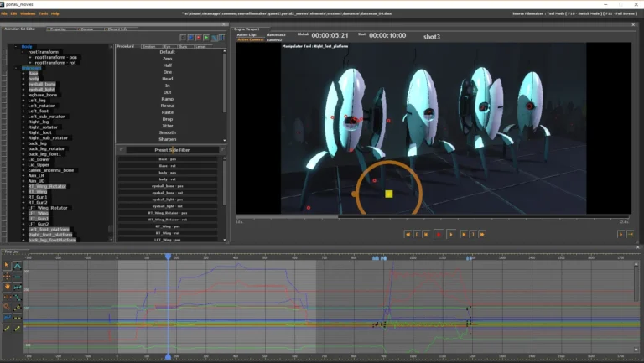This screenshot has height=363, width=644.
Task: Click the green arrow icon in Animation Set toolbar
Action: click(x=206, y=38)
